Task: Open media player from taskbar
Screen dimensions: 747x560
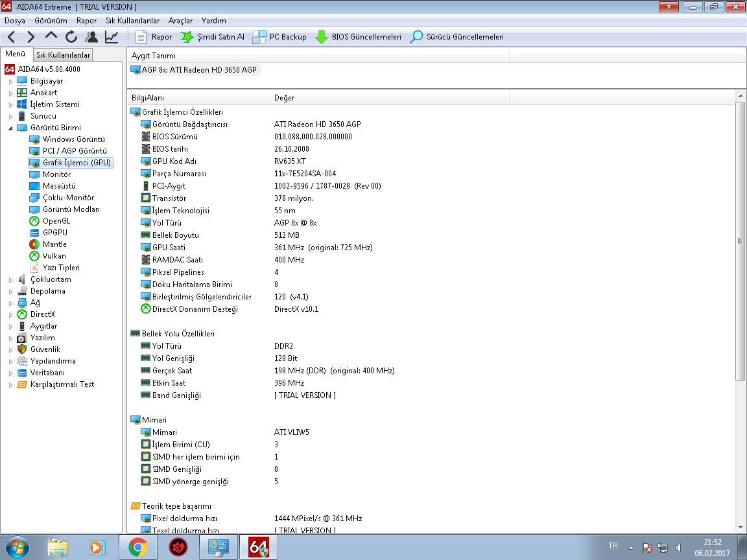Action: click(x=97, y=547)
